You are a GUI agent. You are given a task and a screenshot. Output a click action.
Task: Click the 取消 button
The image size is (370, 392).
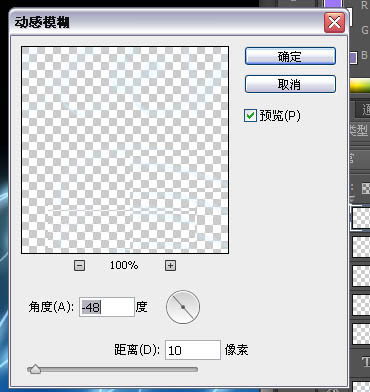pos(290,84)
